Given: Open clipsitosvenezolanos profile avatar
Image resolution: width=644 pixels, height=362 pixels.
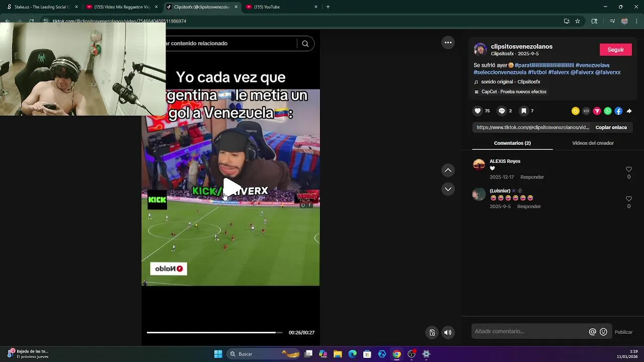Looking at the screenshot, I should [480, 49].
